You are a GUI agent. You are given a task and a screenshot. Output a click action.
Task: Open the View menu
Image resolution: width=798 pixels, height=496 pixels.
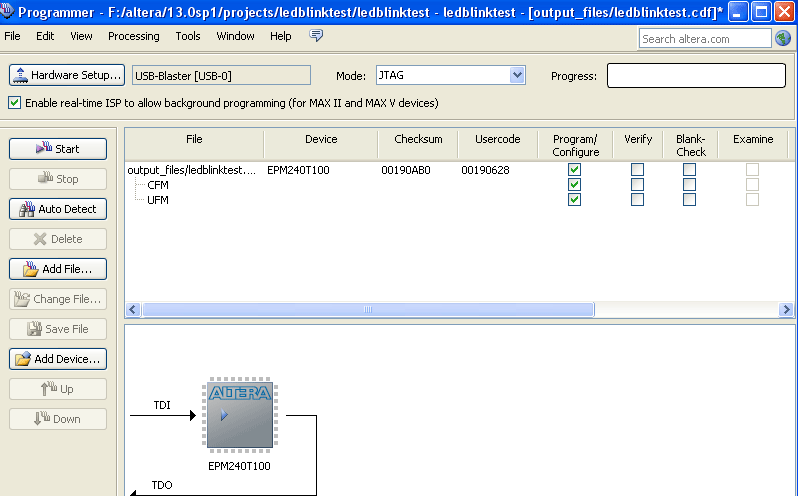point(81,36)
